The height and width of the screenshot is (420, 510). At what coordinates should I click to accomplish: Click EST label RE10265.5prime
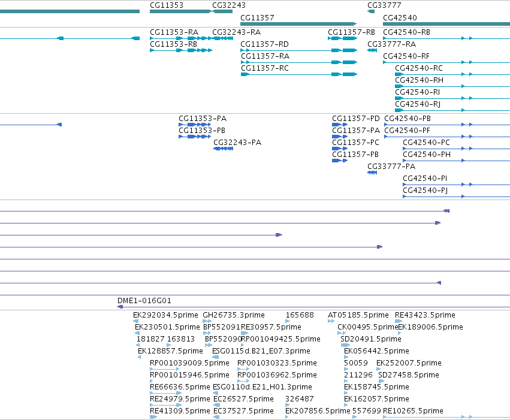coord(413,412)
